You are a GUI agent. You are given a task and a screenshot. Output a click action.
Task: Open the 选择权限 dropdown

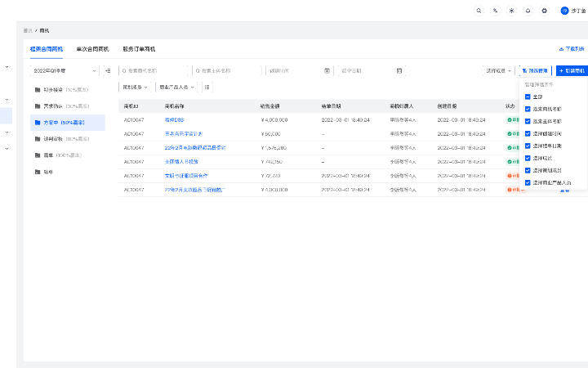[498, 70]
